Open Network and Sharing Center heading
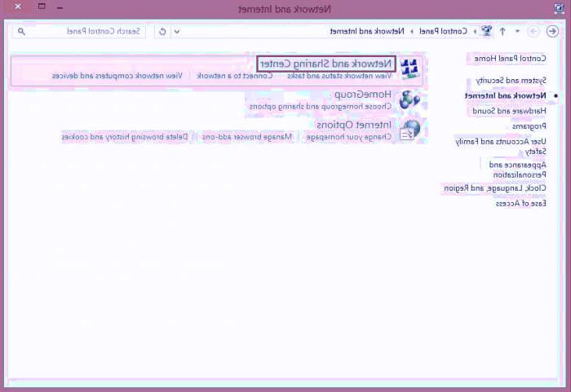 [326, 63]
